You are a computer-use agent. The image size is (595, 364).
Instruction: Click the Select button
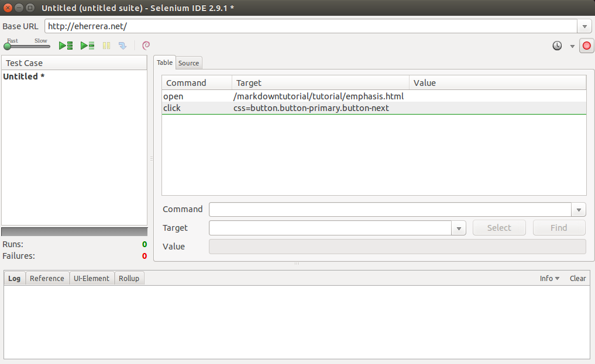[499, 228]
